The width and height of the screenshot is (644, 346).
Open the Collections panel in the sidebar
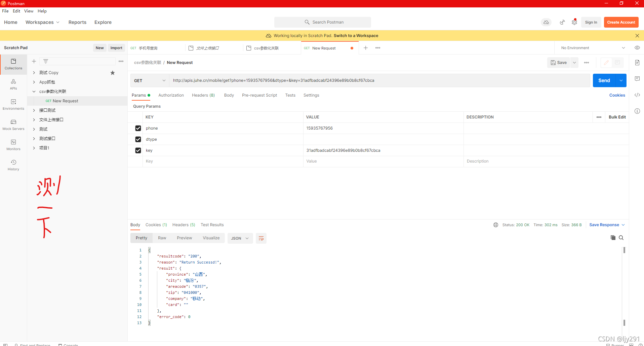coord(13,64)
